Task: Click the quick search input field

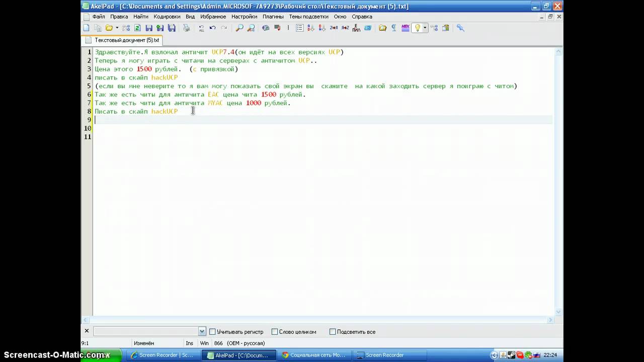Action: (x=146, y=331)
